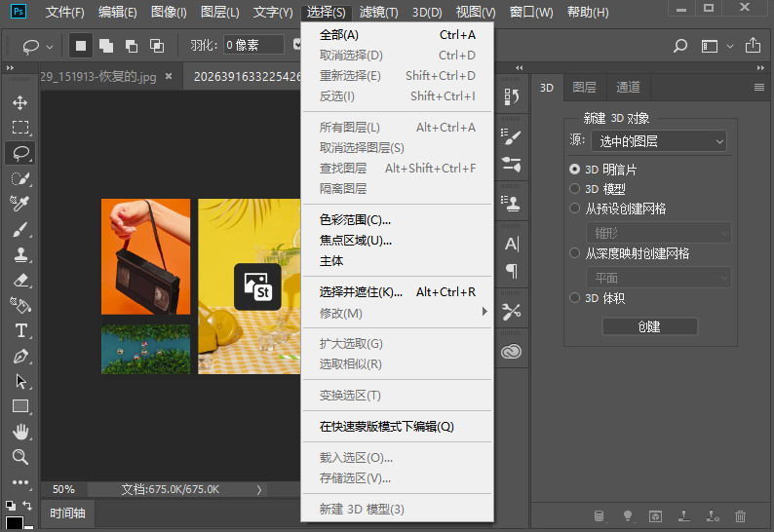Expand the 修改(M) submenu
Viewport: 774px width, 532px height.
coord(397,313)
